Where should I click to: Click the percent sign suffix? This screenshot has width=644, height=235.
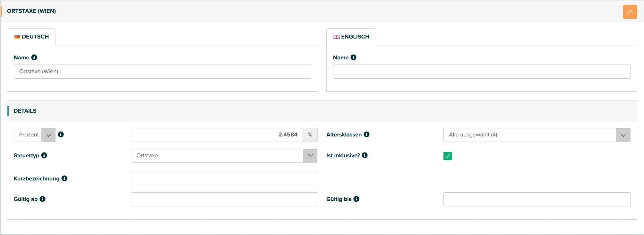point(310,135)
